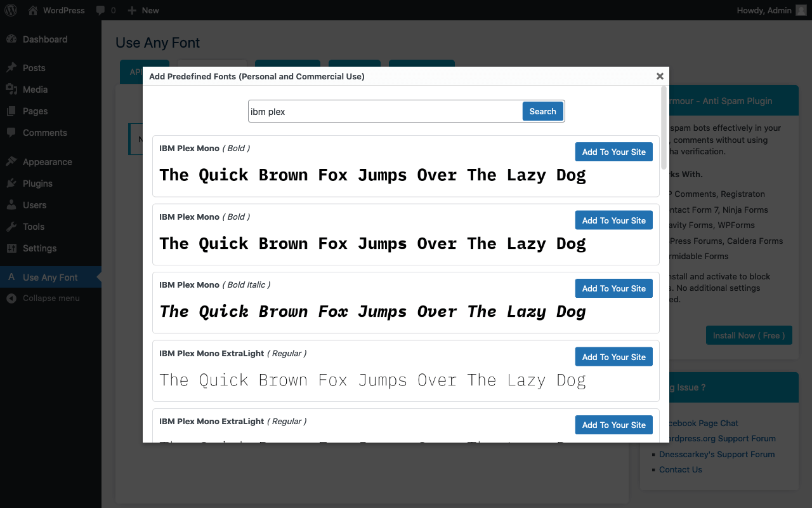The width and height of the screenshot is (812, 508).
Task: Click the Collapse menu arrow icon
Action: [x=11, y=298]
